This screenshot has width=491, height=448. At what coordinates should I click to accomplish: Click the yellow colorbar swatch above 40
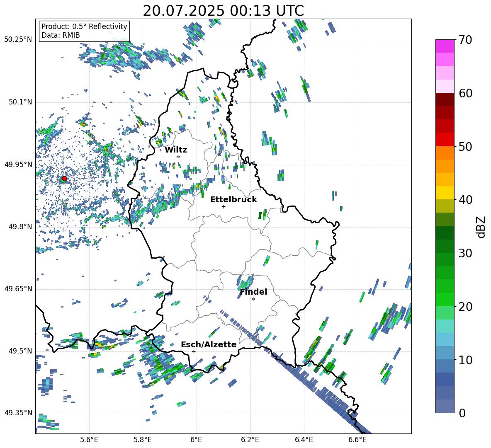pos(445,193)
